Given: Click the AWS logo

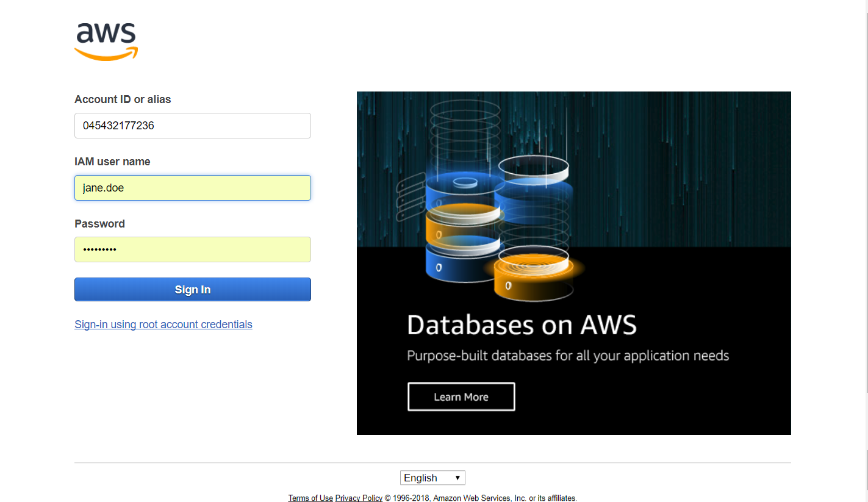Looking at the screenshot, I should (106, 41).
